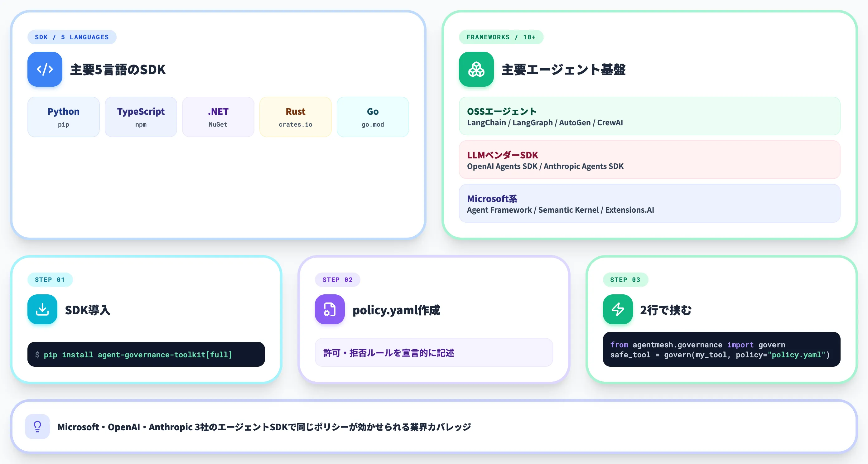Click the heading 2行で挟む

point(666,310)
